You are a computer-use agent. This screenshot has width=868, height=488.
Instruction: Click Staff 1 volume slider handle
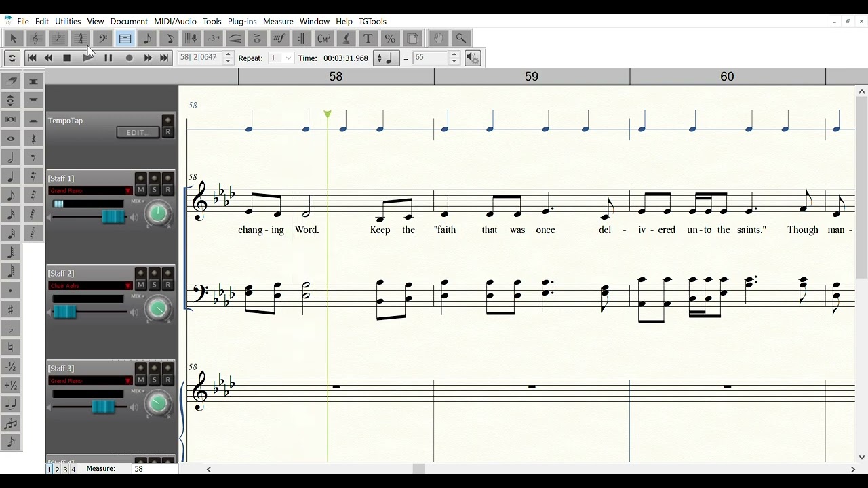[x=113, y=217]
